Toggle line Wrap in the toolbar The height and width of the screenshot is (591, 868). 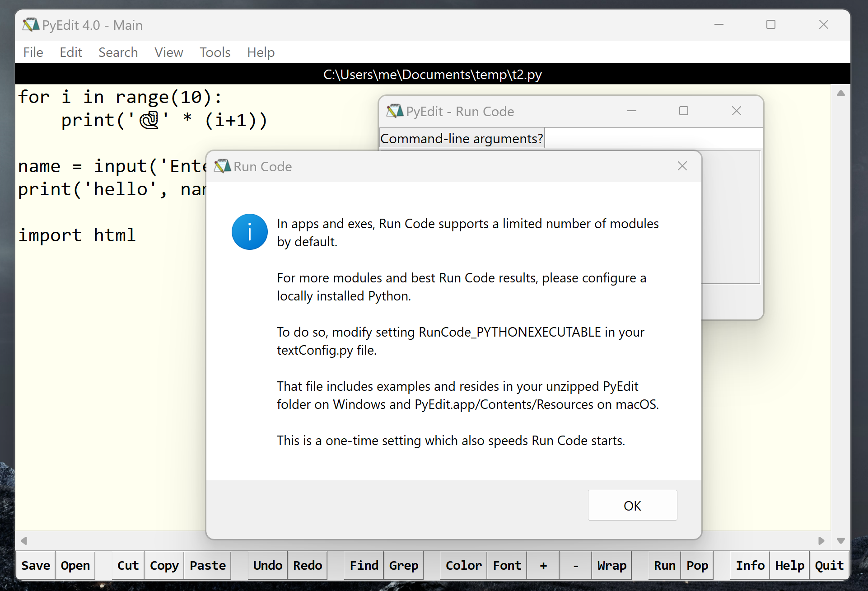pos(612,565)
